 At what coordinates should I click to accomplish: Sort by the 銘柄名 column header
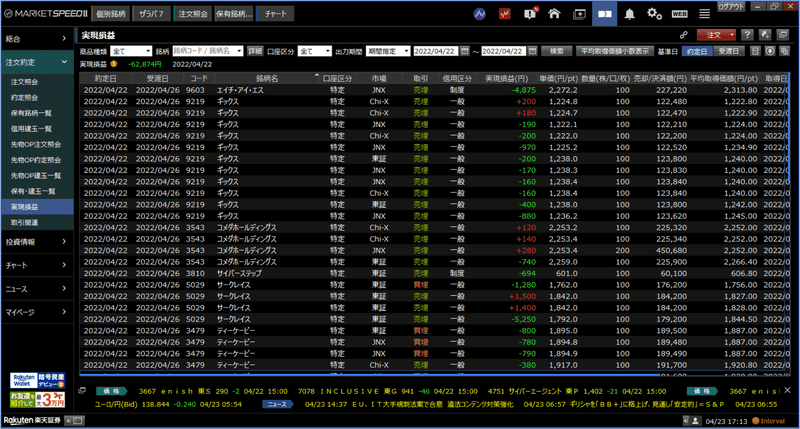point(267,79)
